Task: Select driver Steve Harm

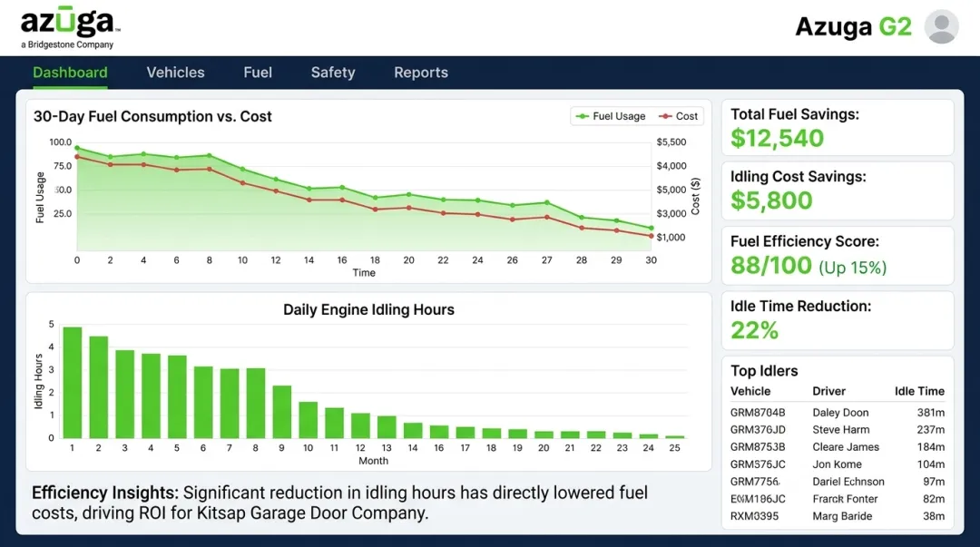Action: point(841,429)
